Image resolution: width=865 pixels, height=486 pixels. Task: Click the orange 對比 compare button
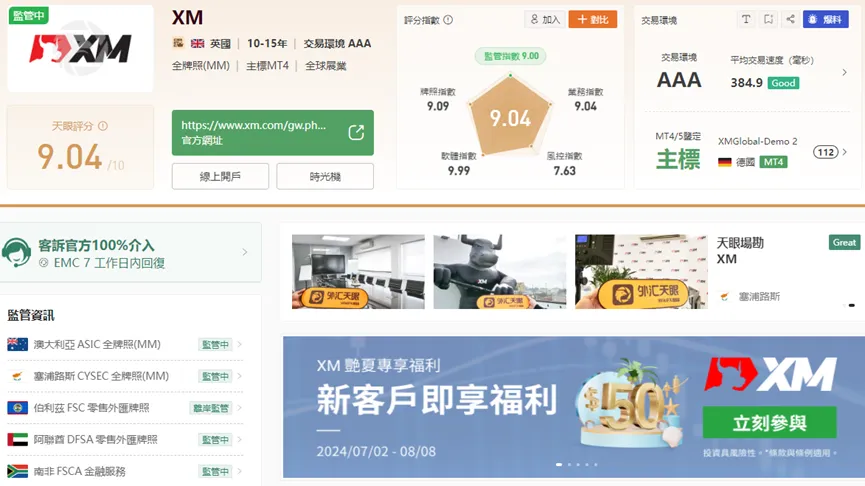592,19
